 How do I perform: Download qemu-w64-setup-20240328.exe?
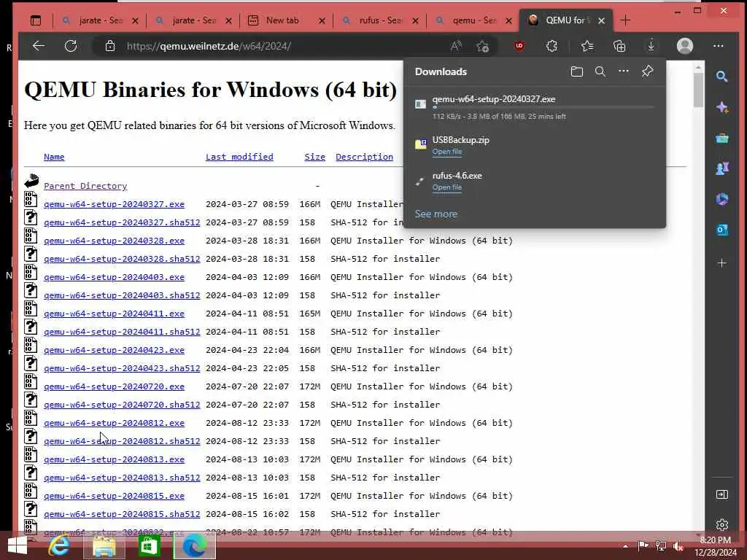coord(114,241)
